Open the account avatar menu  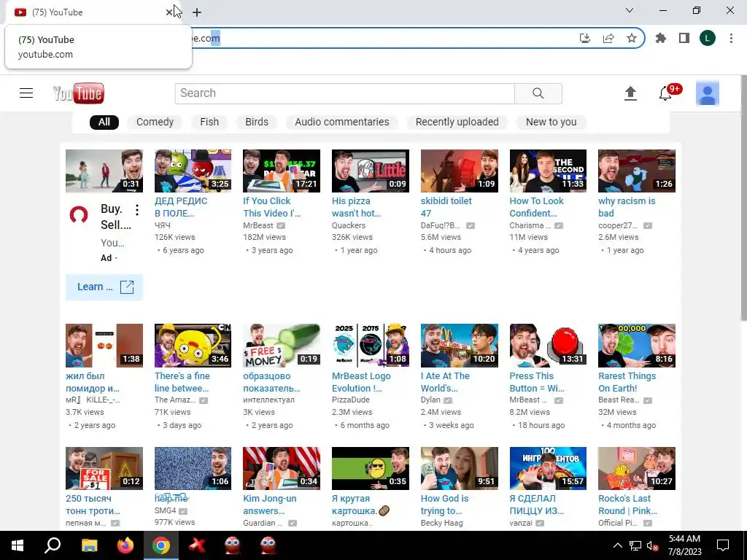click(x=708, y=93)
